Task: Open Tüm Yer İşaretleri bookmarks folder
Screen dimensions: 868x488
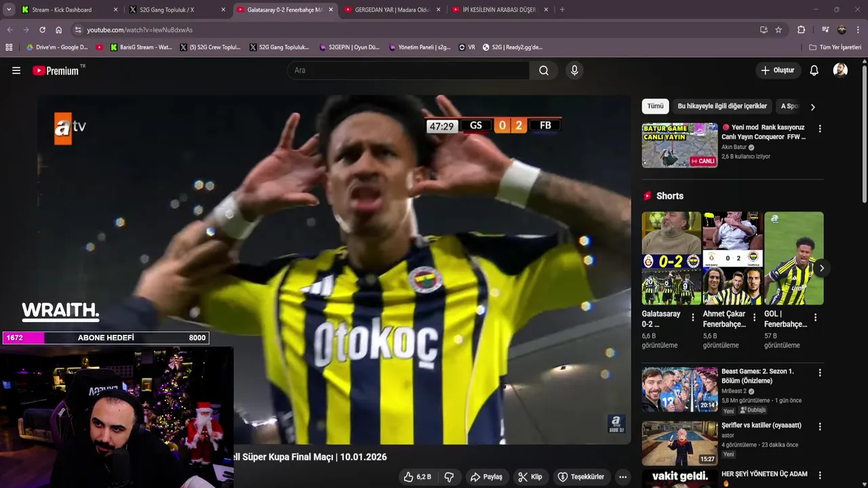Action: 835,47
